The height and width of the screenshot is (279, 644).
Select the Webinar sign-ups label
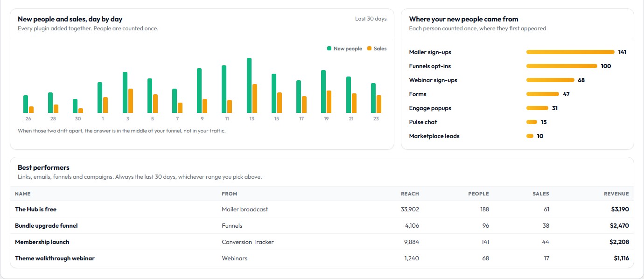click(x=433, y=80)
